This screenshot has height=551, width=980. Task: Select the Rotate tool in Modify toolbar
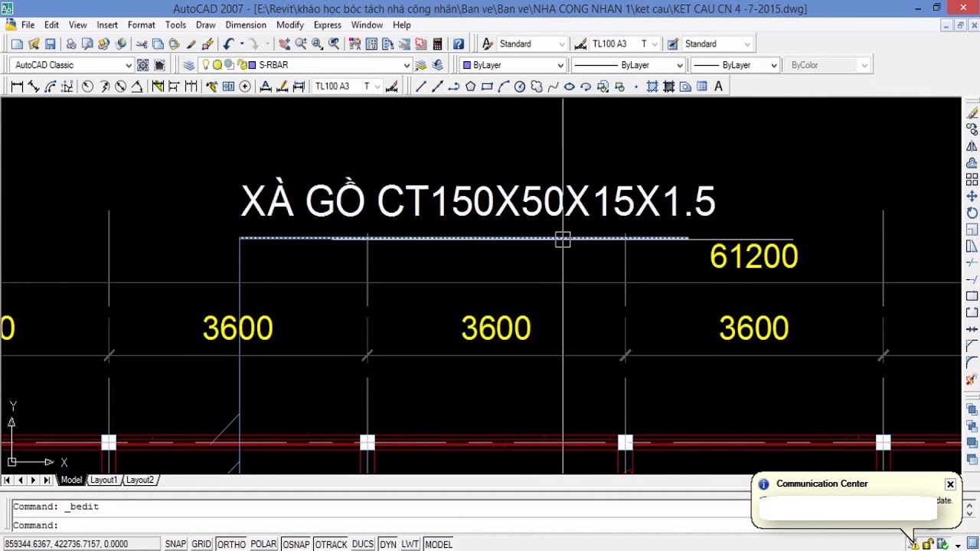coord(972,213)
